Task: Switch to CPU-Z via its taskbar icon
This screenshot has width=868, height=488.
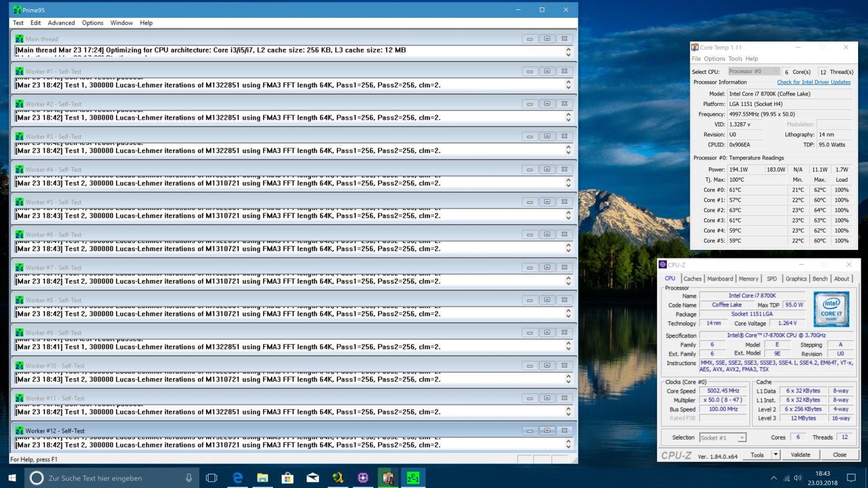Action: pyautogui.click(x=363, y=477)
